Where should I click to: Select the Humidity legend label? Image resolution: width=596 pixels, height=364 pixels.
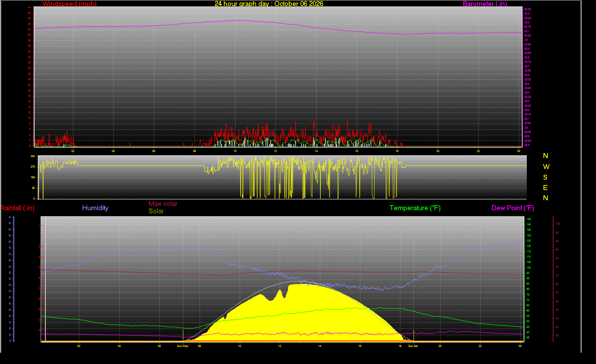(95, 208)
